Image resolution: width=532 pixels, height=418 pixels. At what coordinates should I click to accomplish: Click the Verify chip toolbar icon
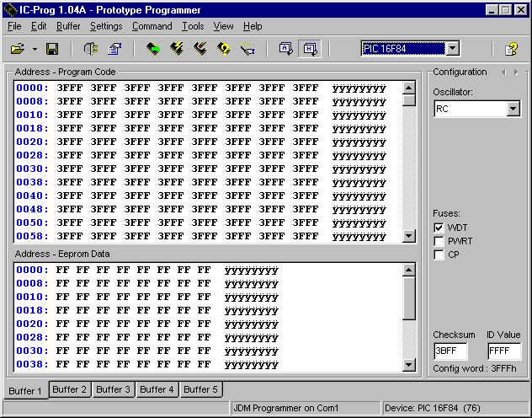[x=223, y=50]
